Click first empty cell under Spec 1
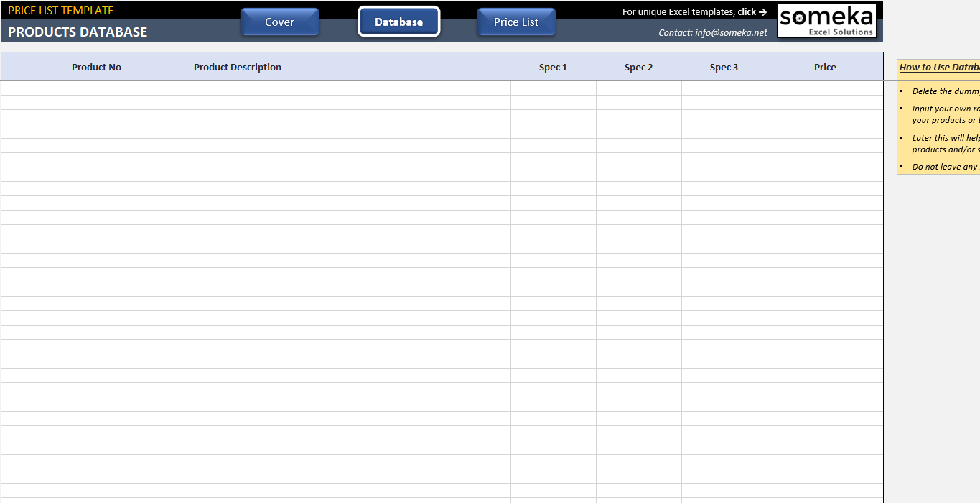Viewport: 980px width, 503px height. [x=554, y=88]
